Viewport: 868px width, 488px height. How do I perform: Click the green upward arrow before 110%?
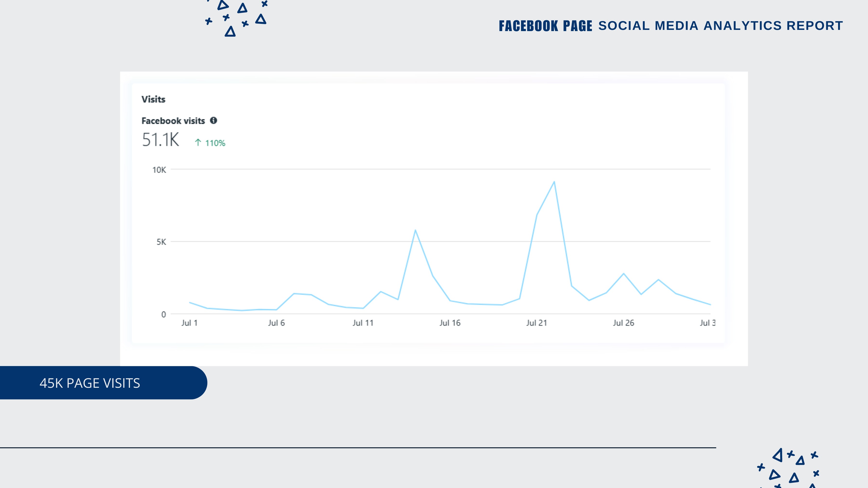198,143
